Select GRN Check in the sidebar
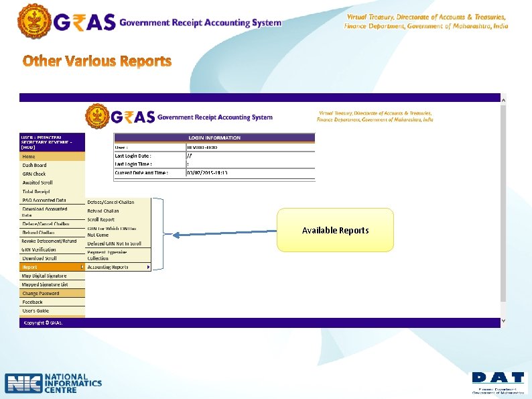Screen dimensions: 532x399 [52, 174]
